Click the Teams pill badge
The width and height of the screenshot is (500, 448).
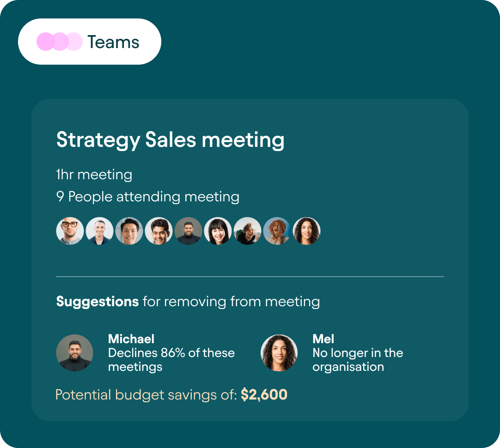click(x=90, y=42)
